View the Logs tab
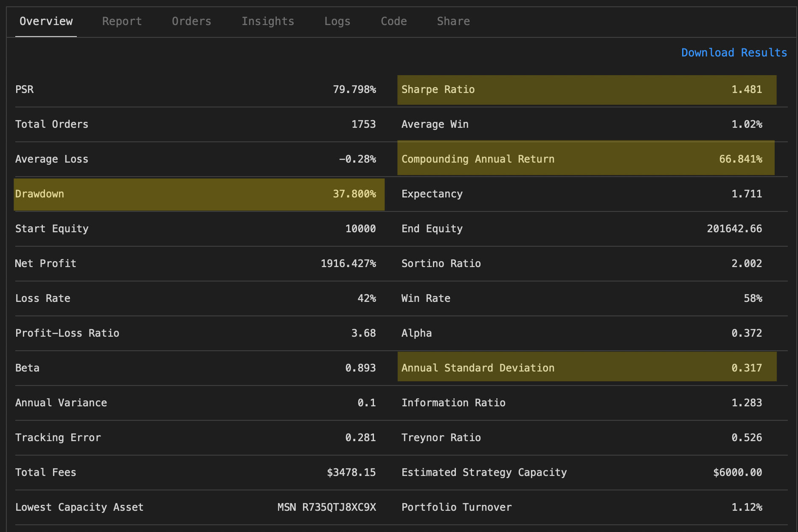 (x=337, y=21)
